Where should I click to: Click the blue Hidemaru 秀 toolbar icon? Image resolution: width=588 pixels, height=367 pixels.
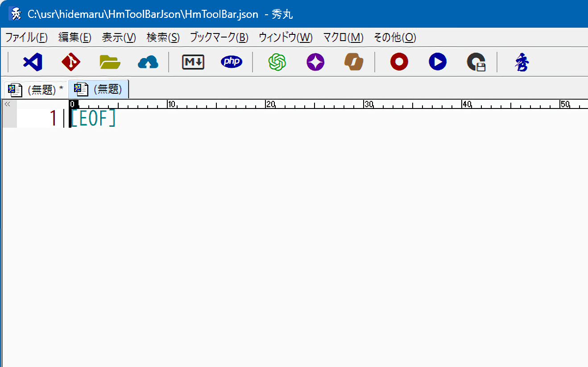522,62
